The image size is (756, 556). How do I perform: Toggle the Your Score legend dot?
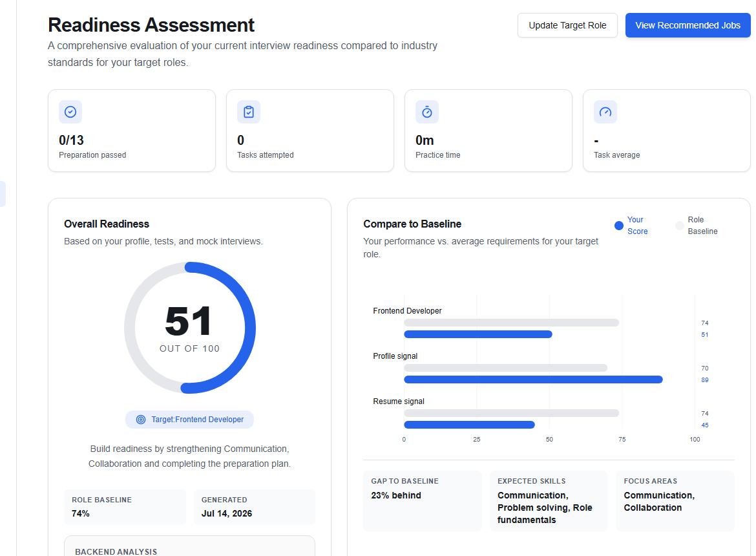(x=619, y=226)
